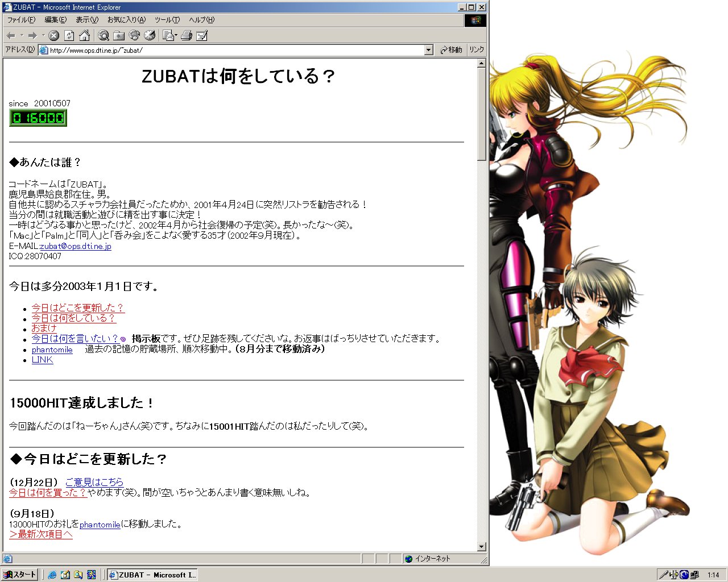The height and width of the screenshot is (582, 728).
Task: Open the address bar URL dropdown
Action: click(429, 50)
